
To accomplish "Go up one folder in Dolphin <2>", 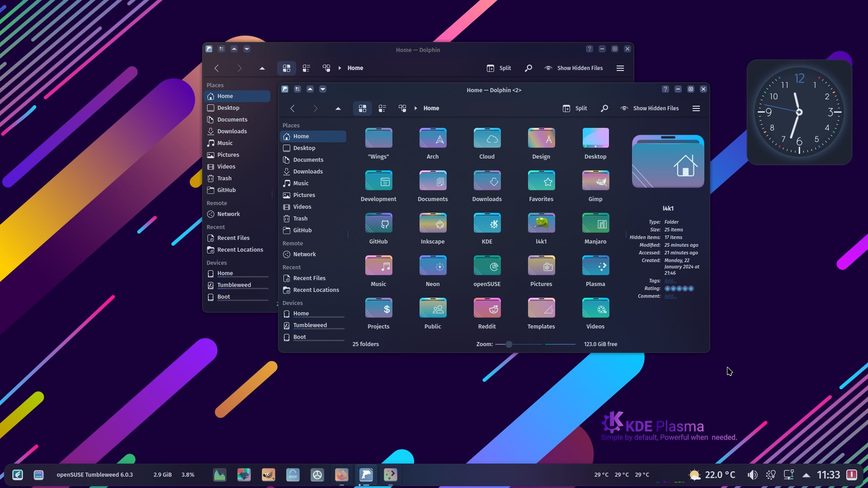I will click(338, 108).
